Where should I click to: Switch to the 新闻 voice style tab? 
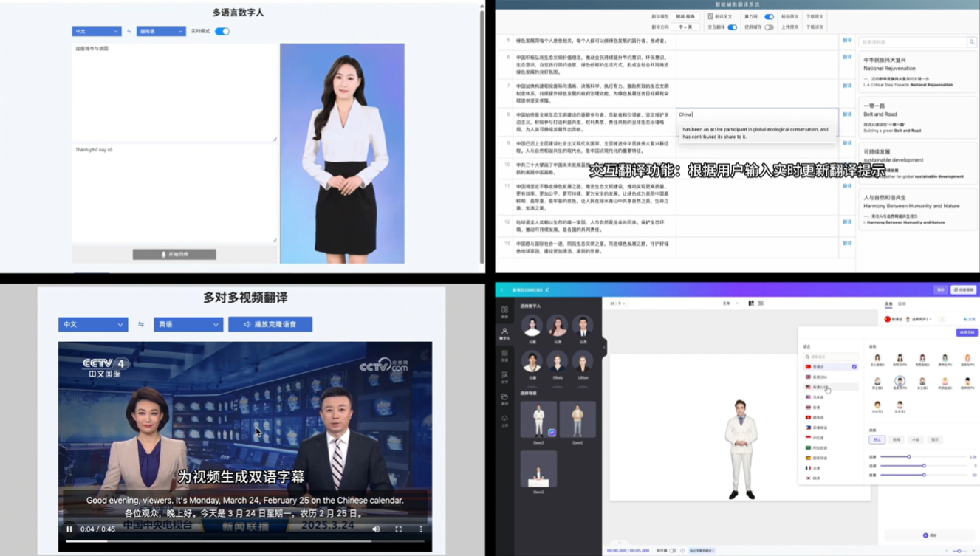[897, 440]
